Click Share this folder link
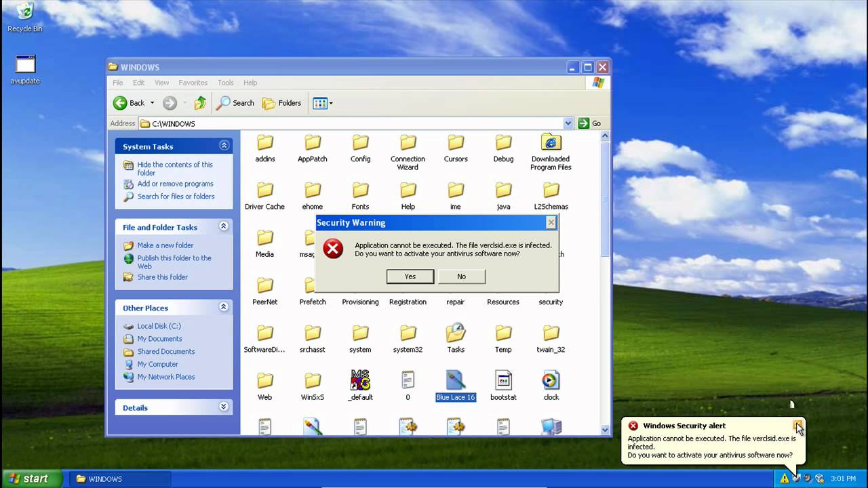Image resolution: width=868 pixels, height=488 pixels. pyautogui.click(x=163, y=277)
